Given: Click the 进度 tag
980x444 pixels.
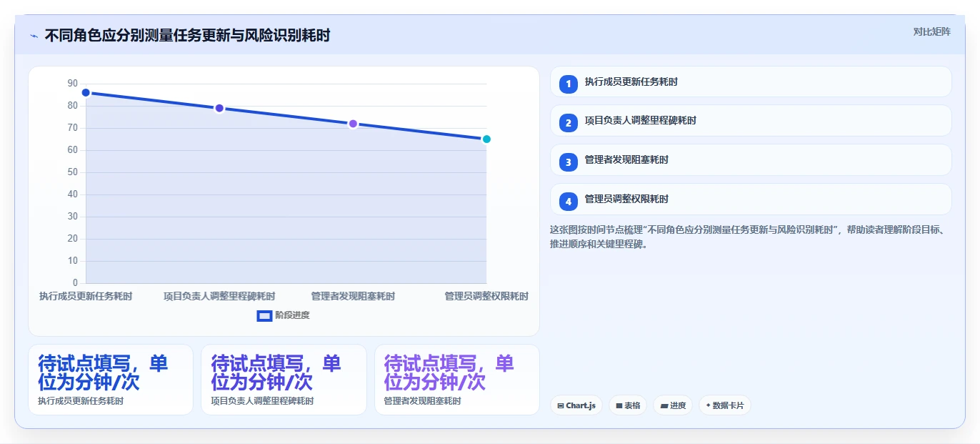Looking at the screenshot, I should coord(673,405).
